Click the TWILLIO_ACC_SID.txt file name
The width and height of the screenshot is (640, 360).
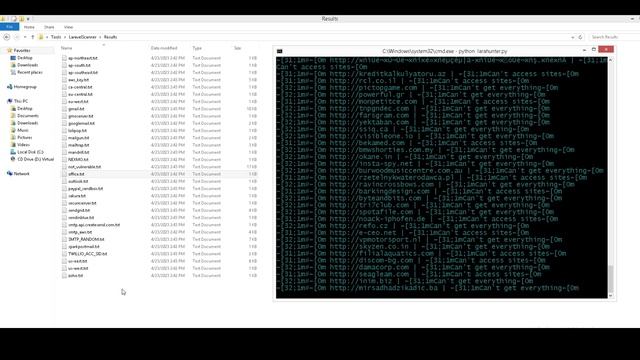pyautogui.click(x=87, y=254)
